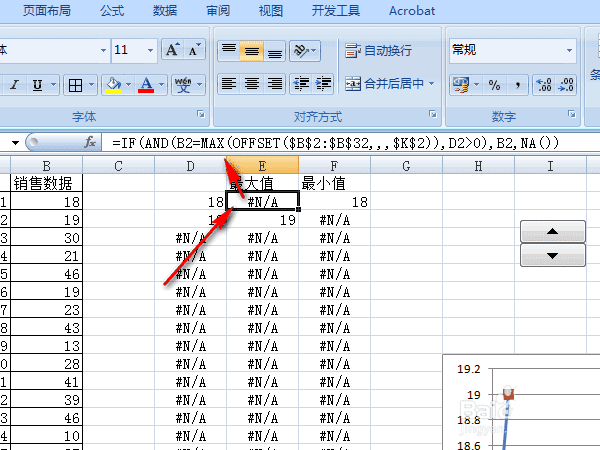Open the 公式 tab
The width and height of the screenshot is (600, 450).
click(112, 11)
